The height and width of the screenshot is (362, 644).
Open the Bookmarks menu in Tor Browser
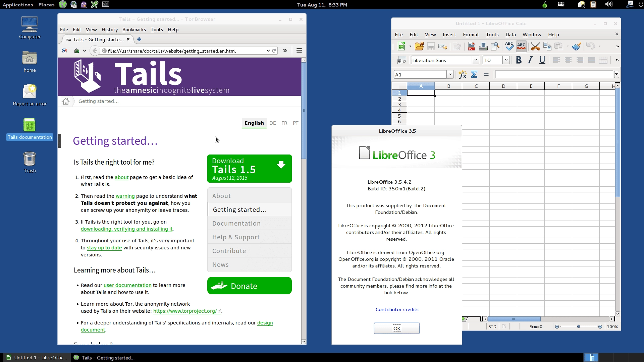(134, 29)
